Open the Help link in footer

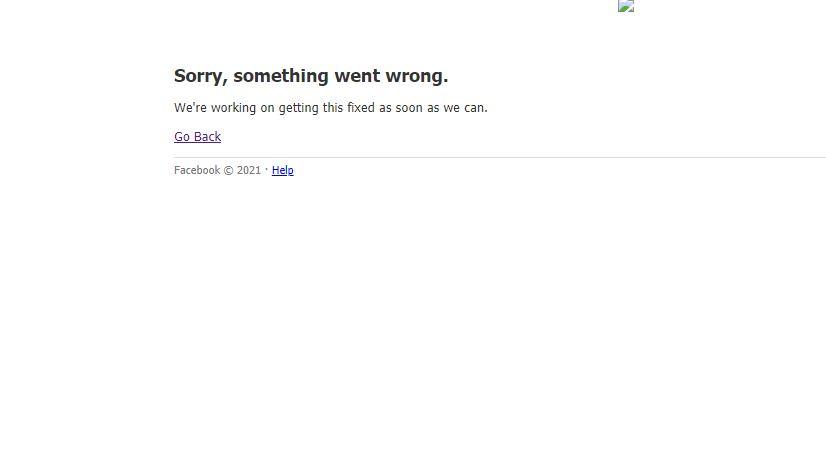click(x=282, y=170)
